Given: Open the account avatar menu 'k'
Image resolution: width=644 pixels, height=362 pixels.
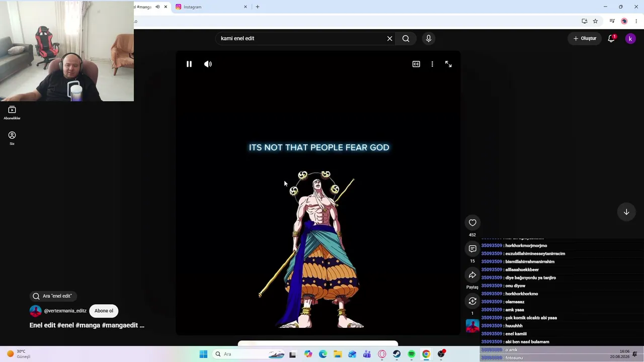Looking at the screenshot, I should (630, 39).
